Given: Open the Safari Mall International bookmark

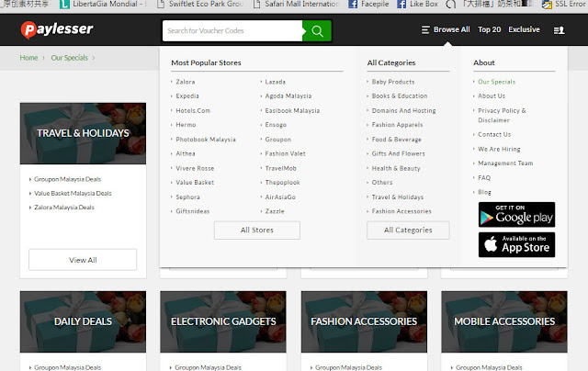Looking at the screenshot, I should pos(296,4).
